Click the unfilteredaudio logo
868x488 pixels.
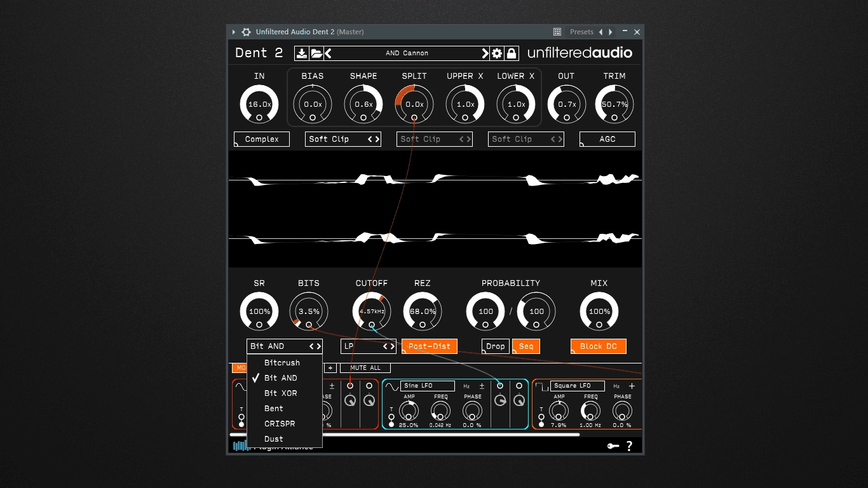pyautogui.click(x=580, y=53)
